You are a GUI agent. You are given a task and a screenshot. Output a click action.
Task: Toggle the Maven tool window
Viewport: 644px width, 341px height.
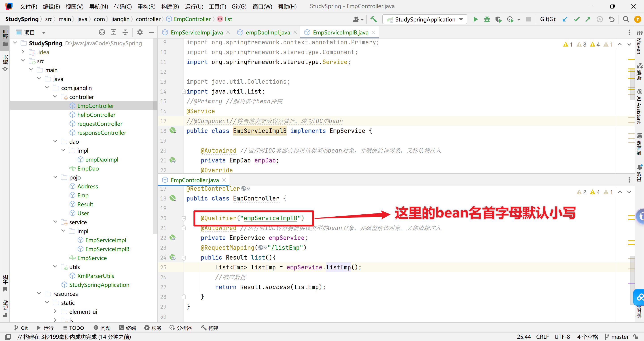[x=639, y=43]
